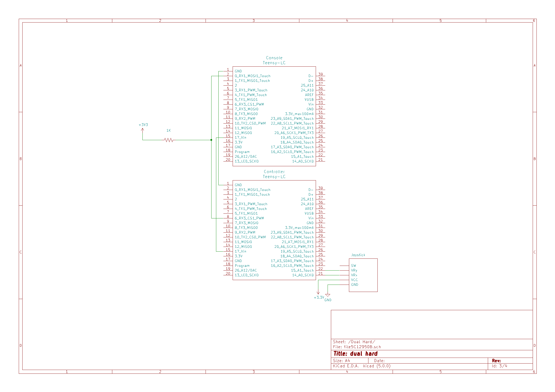The width and height of the screenshot is (555, 392).
Task: Click the GND triangle symbol near the Joystick
Action: point(328,295)
